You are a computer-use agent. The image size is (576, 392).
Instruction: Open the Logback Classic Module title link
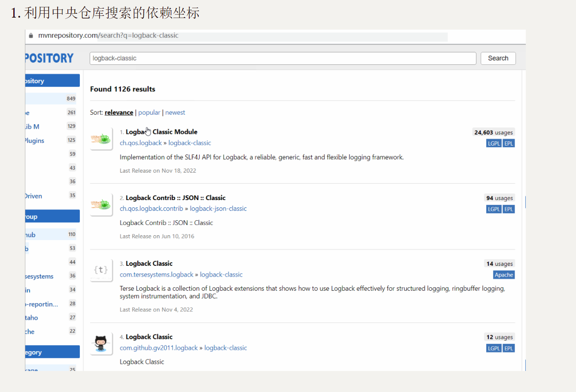point(161,132)
